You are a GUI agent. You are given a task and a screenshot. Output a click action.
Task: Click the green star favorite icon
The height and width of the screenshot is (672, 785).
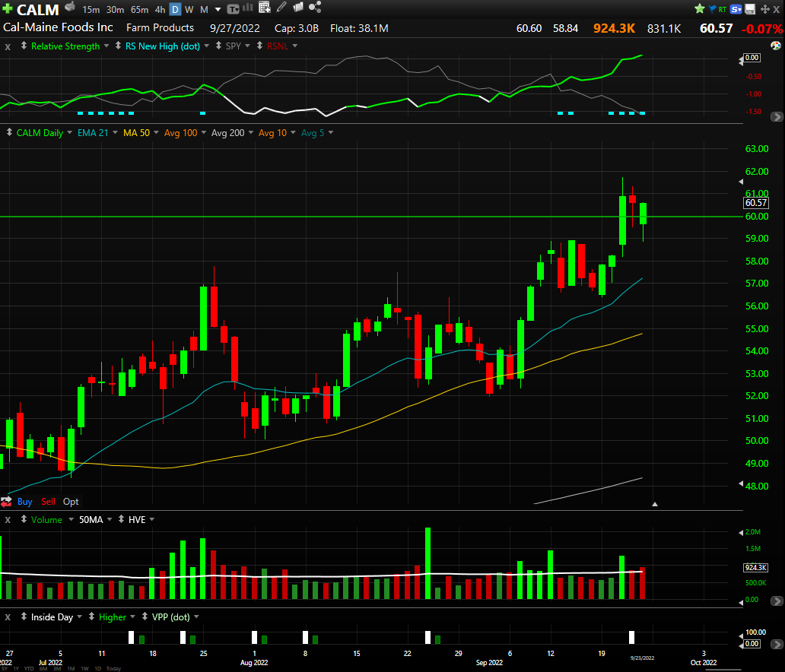click(x=699, y=8)
